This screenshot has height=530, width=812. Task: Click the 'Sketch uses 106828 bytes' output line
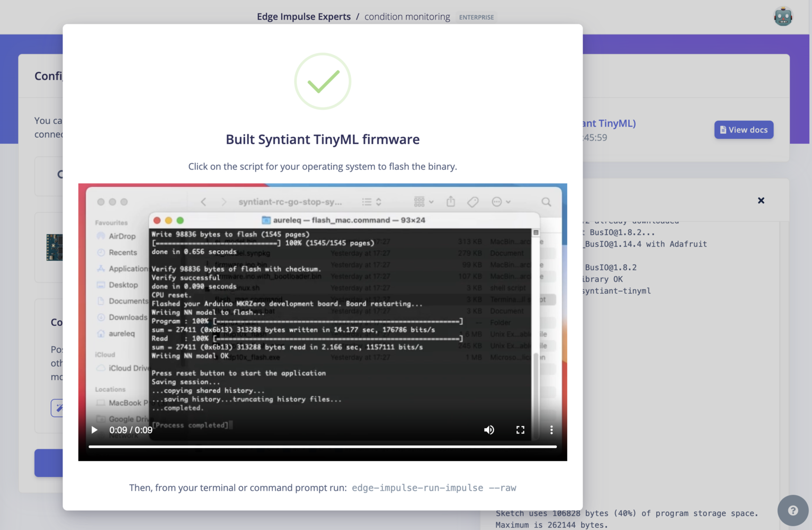coord(627,513)
